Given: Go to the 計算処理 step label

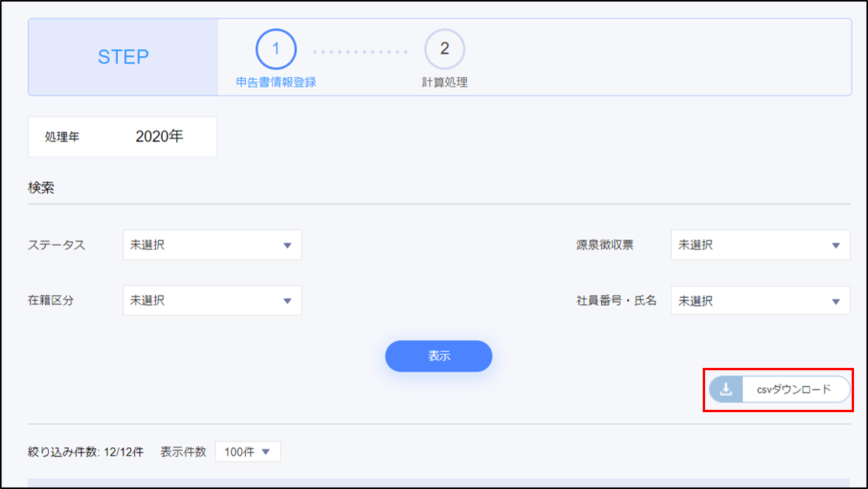Looking at the screenshot, I should [444, 82].
